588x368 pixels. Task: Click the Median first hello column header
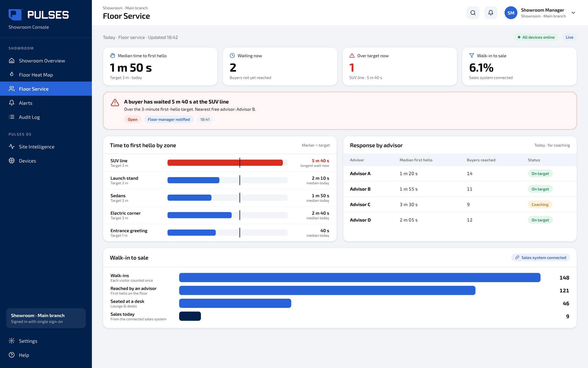[x=416, y=160]
